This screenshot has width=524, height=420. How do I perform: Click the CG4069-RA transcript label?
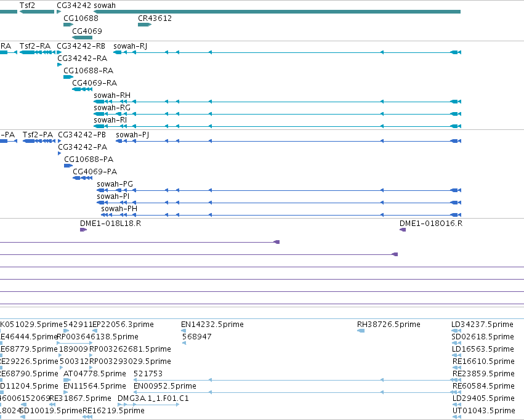[95, 83]
